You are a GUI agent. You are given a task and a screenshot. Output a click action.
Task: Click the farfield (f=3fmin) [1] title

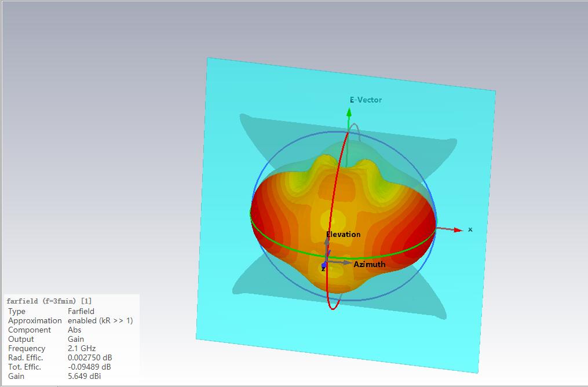pyautogui.click(x=49, y=301)
